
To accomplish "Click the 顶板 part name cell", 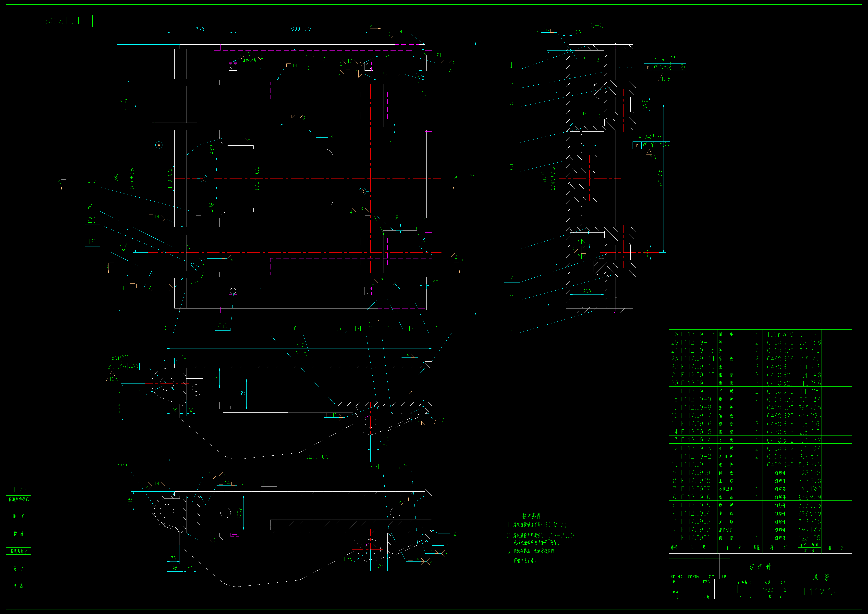I will (x=726, y=416).
